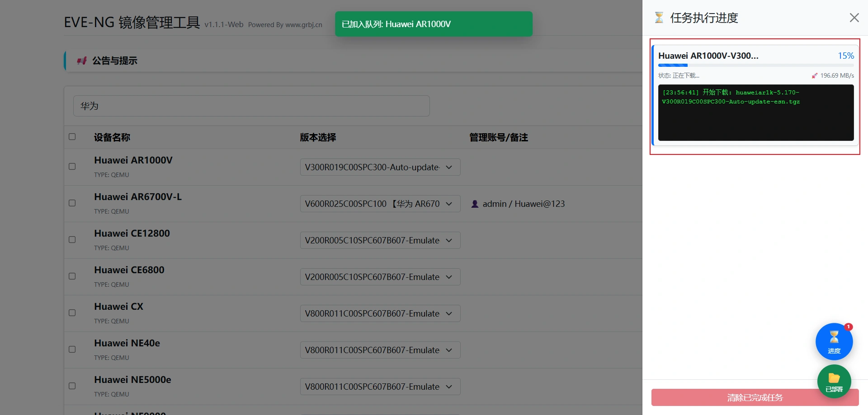
Task: Click the 已加入队列 Huawei AR1000V notification
Action: [x=434, y=24]
